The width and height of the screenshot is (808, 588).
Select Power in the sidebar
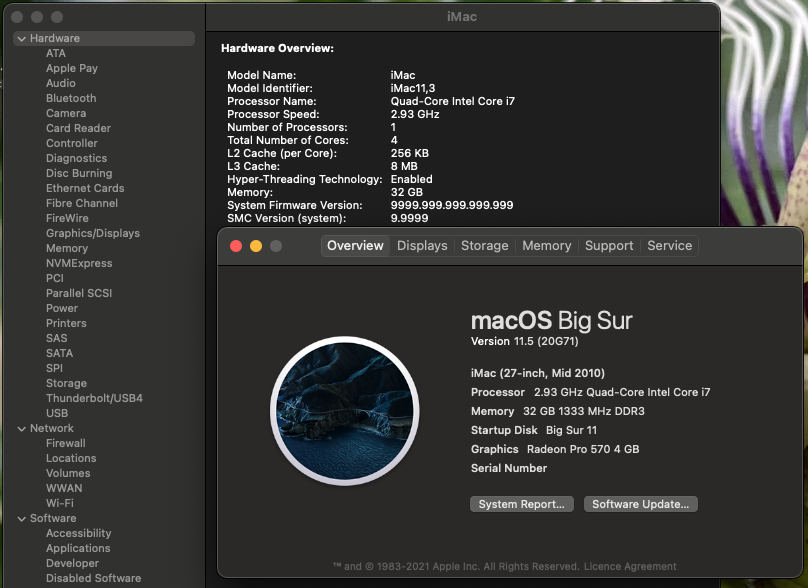coord(62,308)
